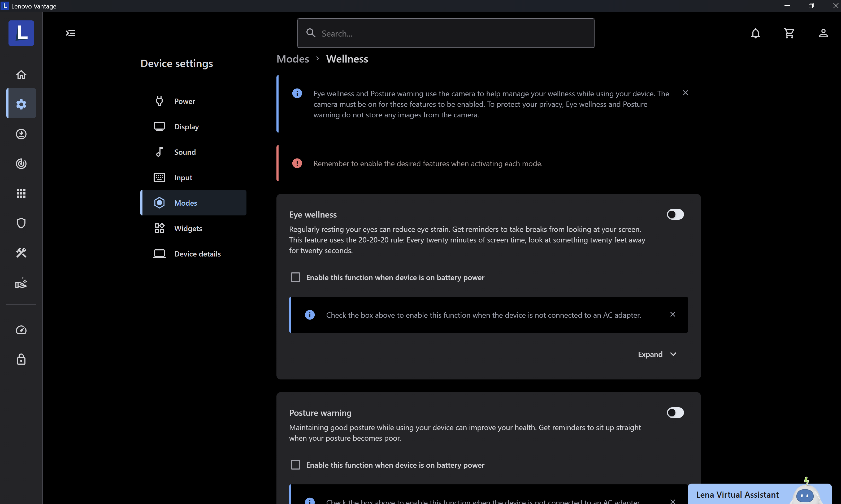Go back via the Modes breadcrumb link
This screenshot has height=504, width=841.
pyautogui.click(x=293, y=59)
